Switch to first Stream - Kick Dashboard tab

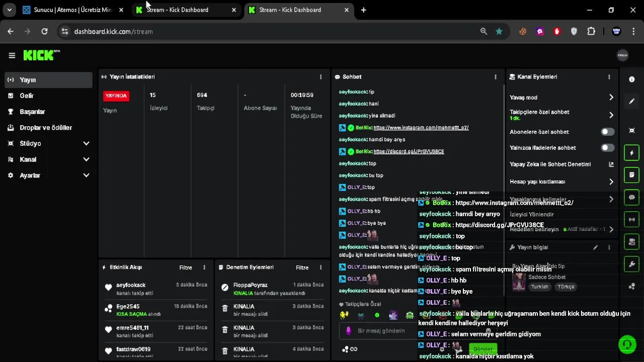pyautogui.click(x=186, y=10)
